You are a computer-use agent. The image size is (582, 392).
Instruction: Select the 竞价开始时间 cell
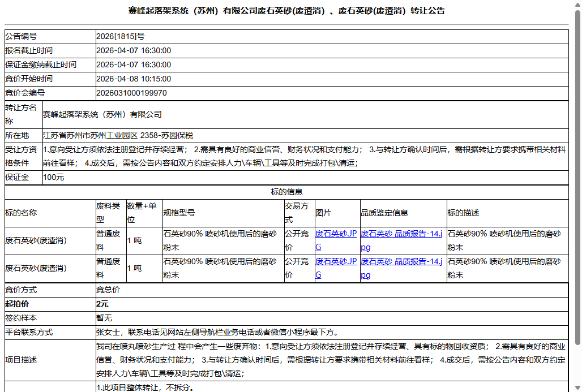135,79
